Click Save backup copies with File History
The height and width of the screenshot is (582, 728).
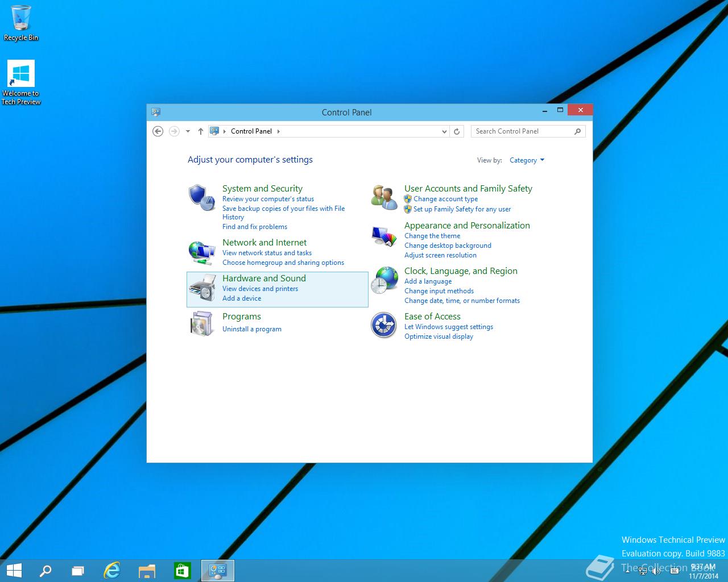(283, 213)
